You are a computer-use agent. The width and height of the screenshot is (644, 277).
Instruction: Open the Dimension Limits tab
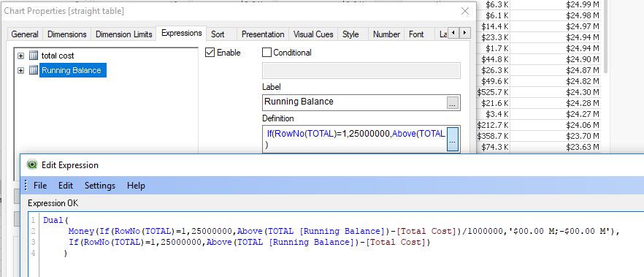(124, 34)
